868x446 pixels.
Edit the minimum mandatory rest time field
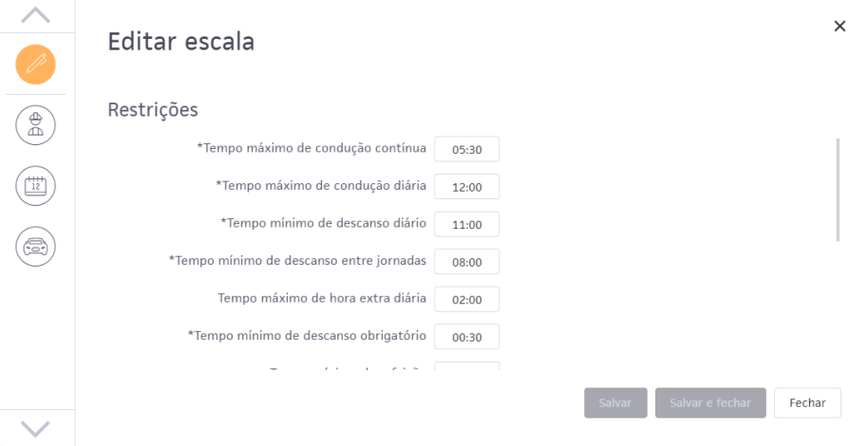[466, 337]
